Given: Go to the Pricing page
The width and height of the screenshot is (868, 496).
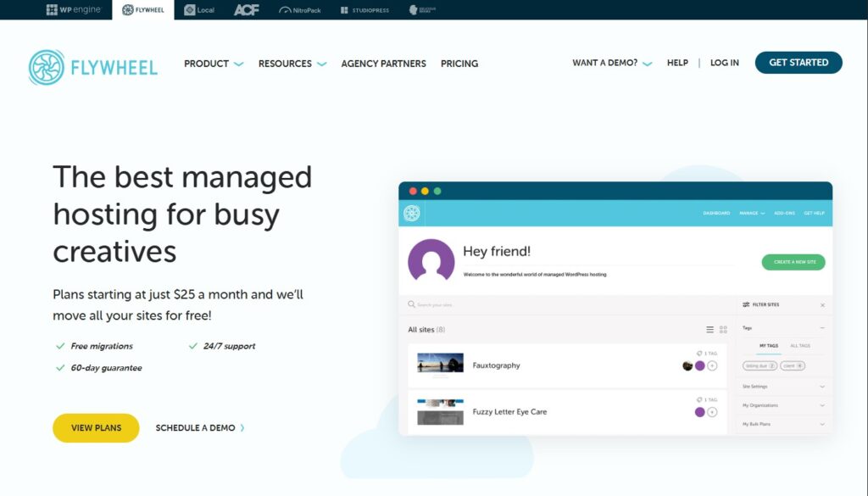Looking at the screenshot, I should click(x=459, y=64).
